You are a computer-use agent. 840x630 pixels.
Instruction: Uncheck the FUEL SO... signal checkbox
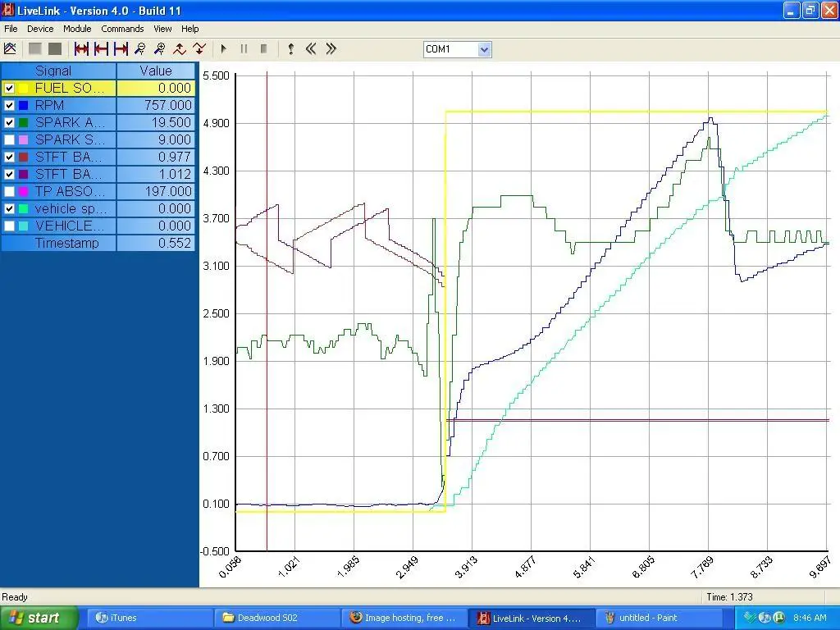[x=9, y=88]
